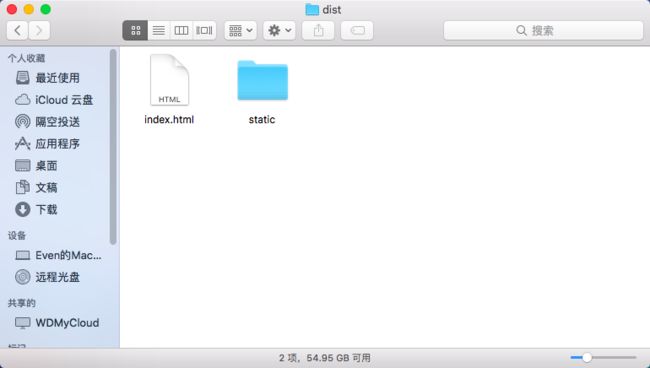Switch to list view
This screenshot has height=368, width=650.
pyautogui.click(x=159, y=30)
